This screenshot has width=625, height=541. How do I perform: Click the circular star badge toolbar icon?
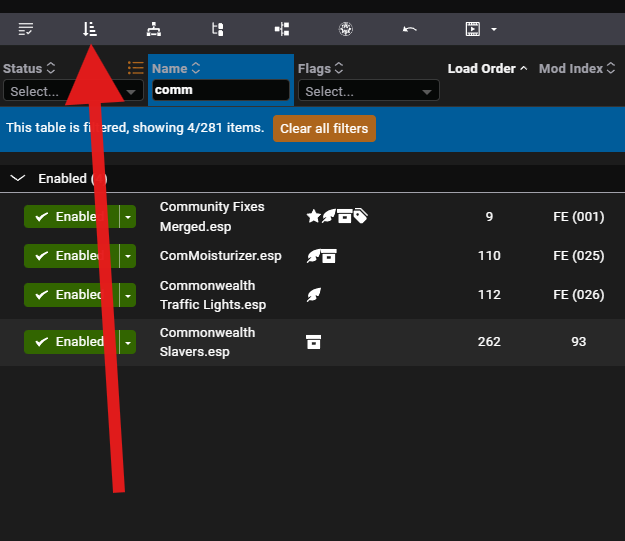click(x=346, y=29)
